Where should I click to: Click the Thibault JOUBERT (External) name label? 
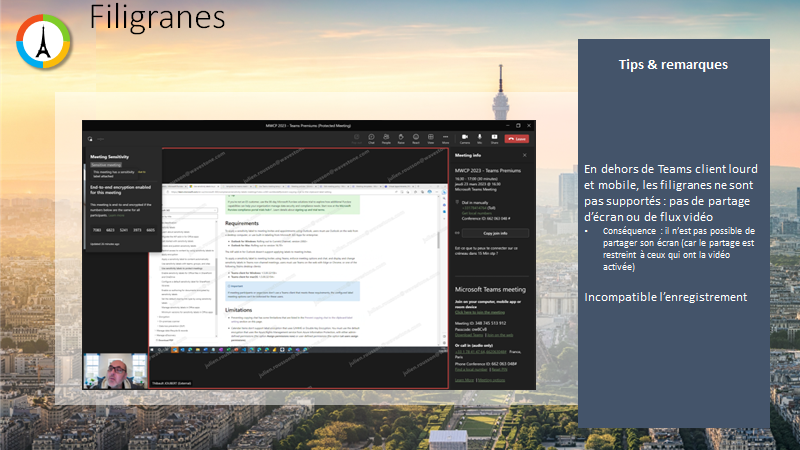[x=172, y=383]
